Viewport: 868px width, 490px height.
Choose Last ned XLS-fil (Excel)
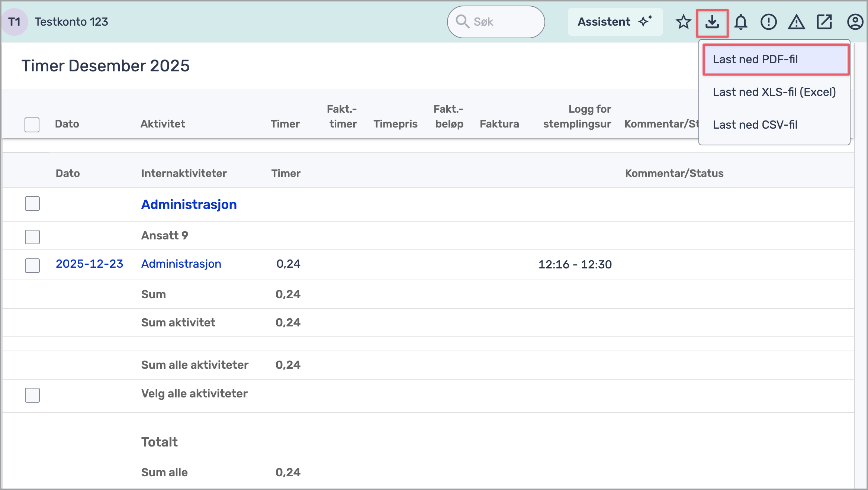tap(774, 92)
